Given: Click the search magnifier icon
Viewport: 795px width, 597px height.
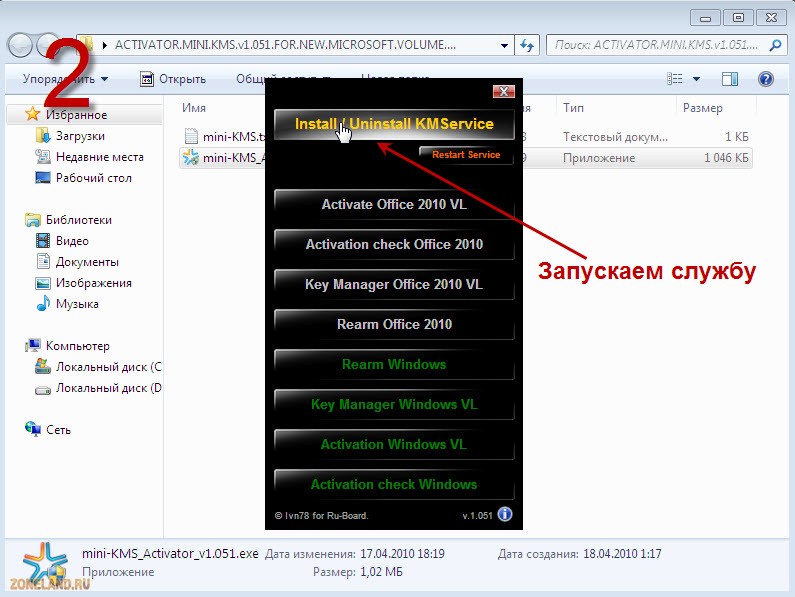Looking at the screenshot, I should 775,45.
